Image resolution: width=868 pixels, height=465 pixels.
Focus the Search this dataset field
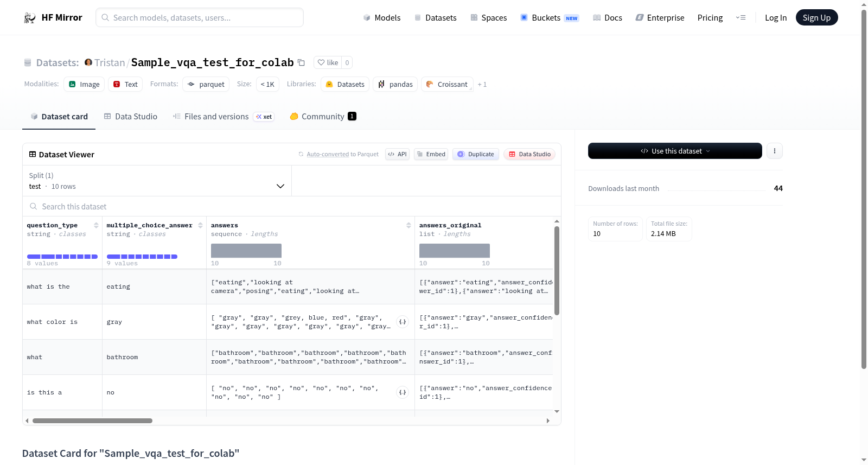(292, 207)
